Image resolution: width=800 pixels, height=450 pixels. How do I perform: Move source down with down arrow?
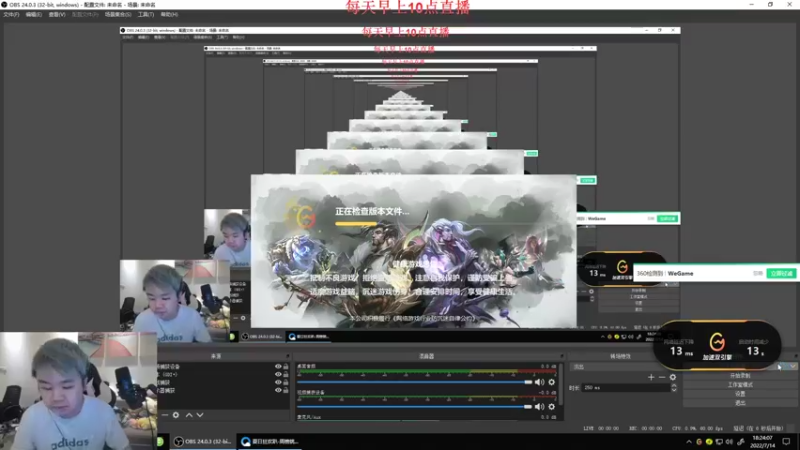pyautogui.click(x=200, y=415)
